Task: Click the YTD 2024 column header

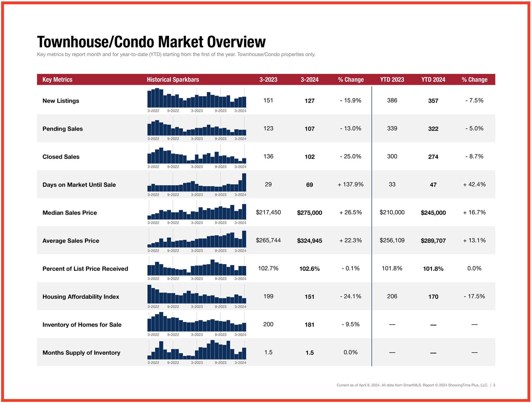Action: (433, 79)
